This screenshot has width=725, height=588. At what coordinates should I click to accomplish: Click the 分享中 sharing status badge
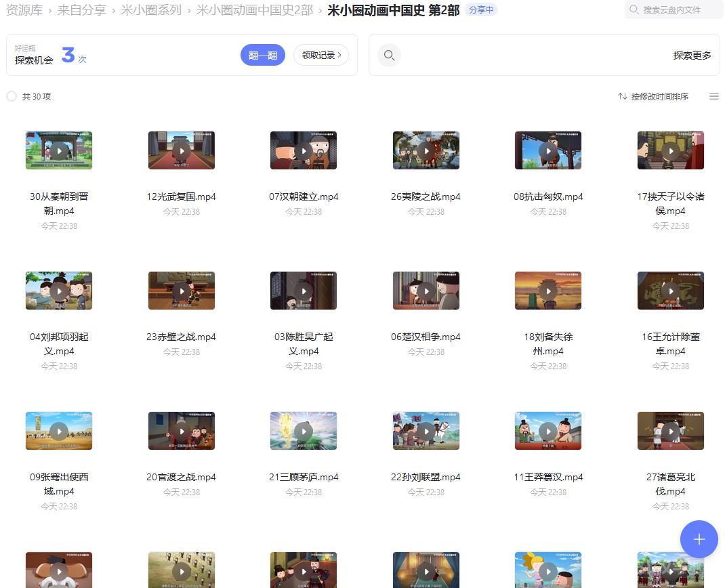(481, 9)
